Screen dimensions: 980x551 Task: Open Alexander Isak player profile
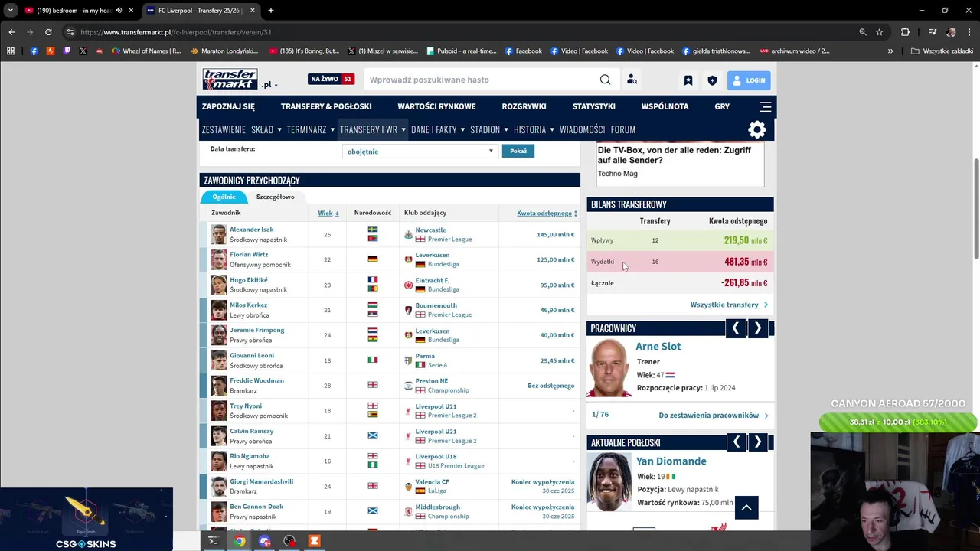pyautogui.click(x=251, y=230)
